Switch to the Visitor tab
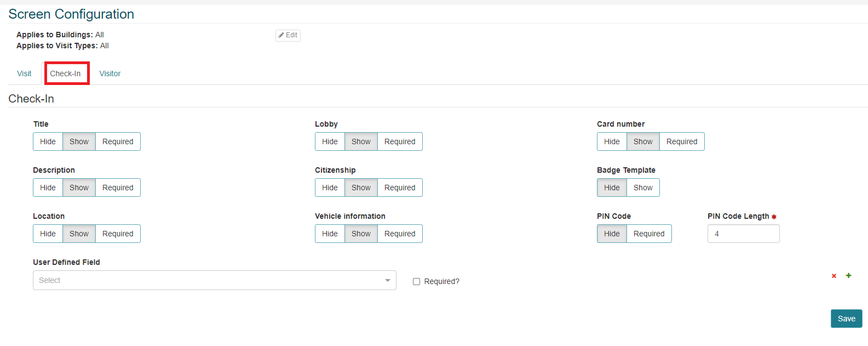Image resolution: width=868 pixels, height=346 pixels. tap(110, 73)
